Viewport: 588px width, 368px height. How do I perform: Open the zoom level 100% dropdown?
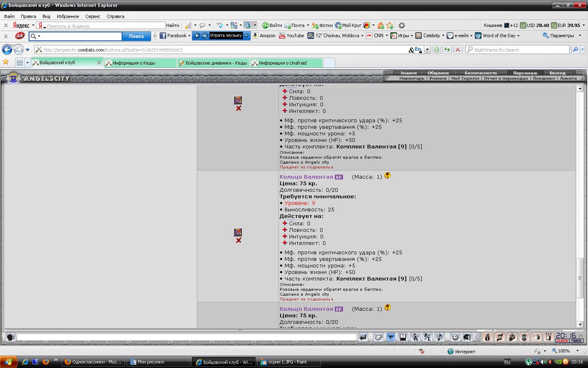tap(577, 351)
